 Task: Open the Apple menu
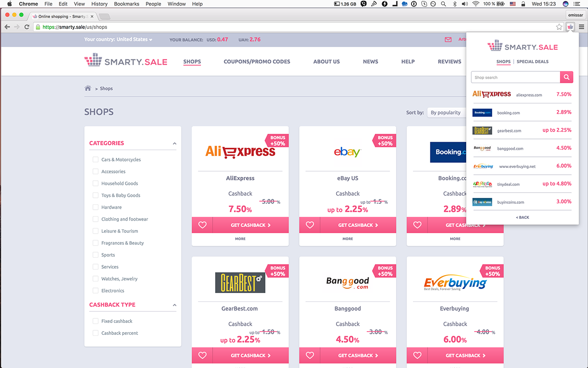tap(9, 4)
